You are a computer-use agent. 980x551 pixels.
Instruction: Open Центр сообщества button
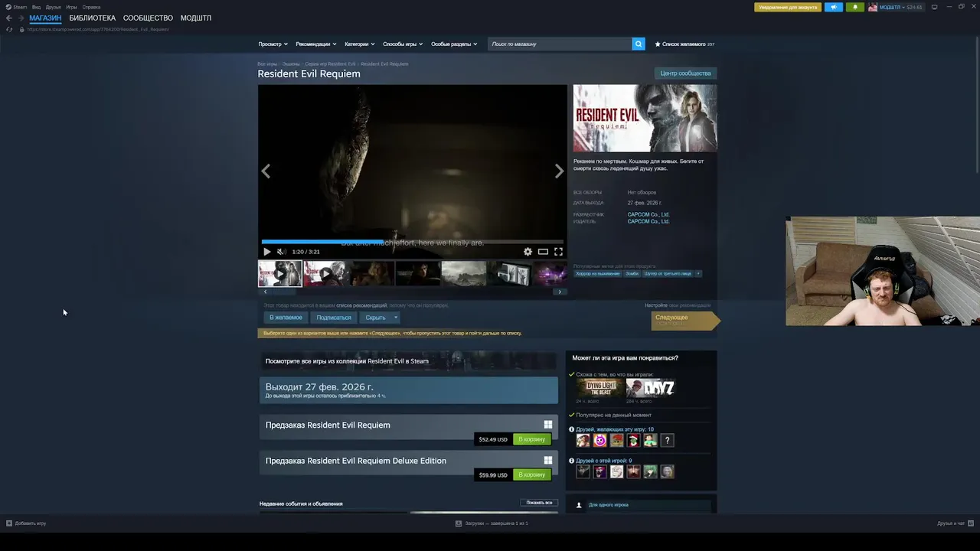pos(686,73)
